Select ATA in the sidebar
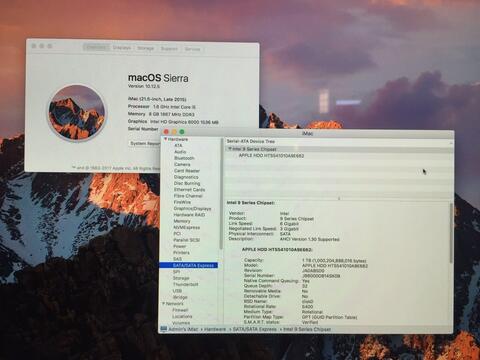Screen dimensions: 480x360 point(178,145)
